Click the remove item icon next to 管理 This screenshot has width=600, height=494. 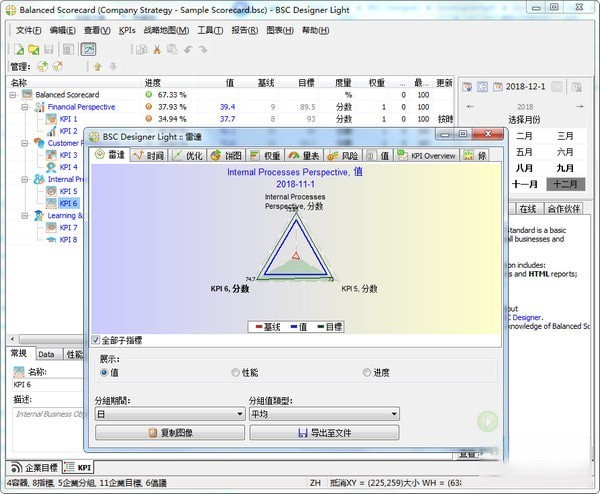pos(58,67)
